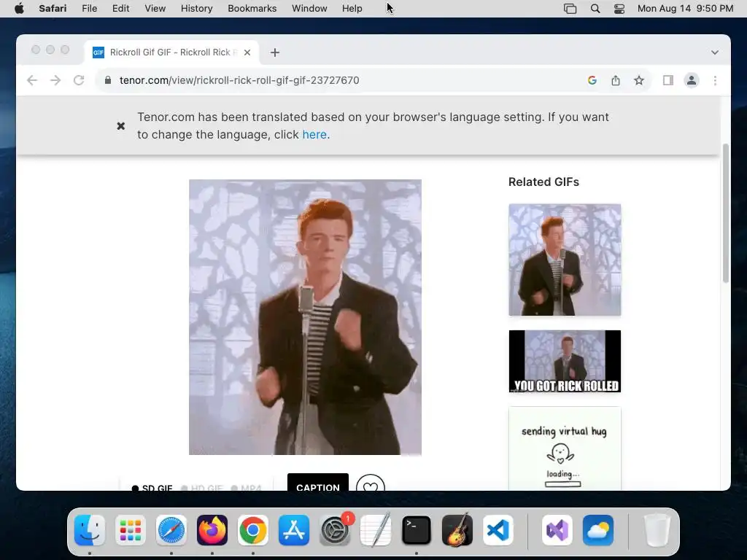
Task: Close the Rickroll Gif tab
Action: (247, 52)
